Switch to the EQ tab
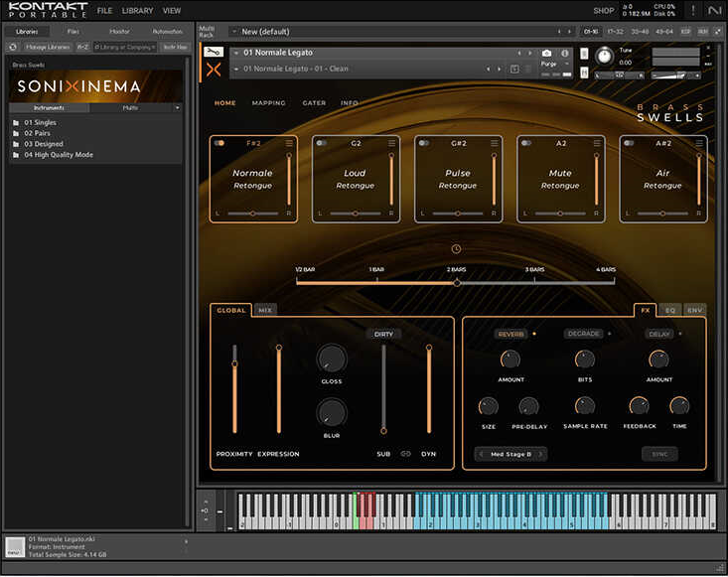This screenshot has height=577, width=728. click(x=670, y=310)
